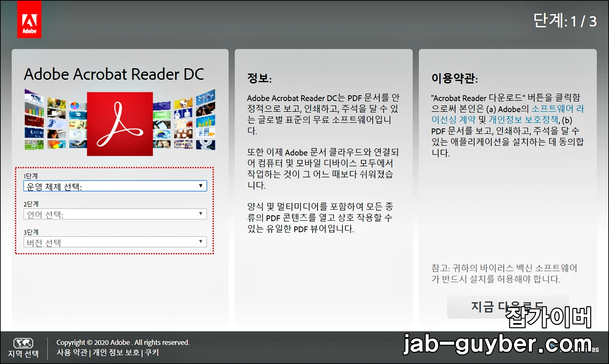Viewport: 609px width, 364px height.
Task: Open the 사용 약관 footer link
Action: click(72, 353)
